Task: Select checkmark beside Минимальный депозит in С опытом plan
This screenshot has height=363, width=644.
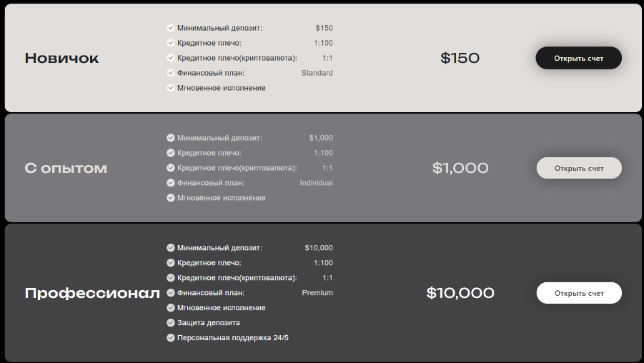Action: (171, 138)
